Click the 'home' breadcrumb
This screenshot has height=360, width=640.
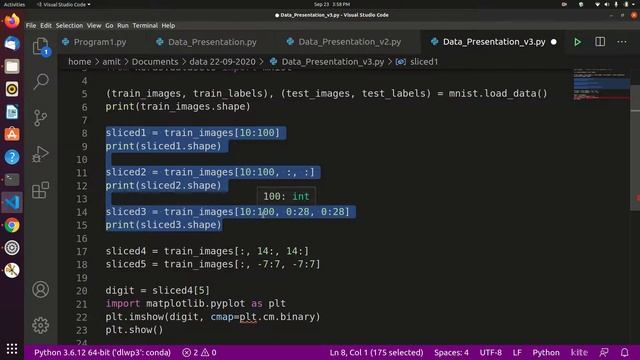(80, 62)
